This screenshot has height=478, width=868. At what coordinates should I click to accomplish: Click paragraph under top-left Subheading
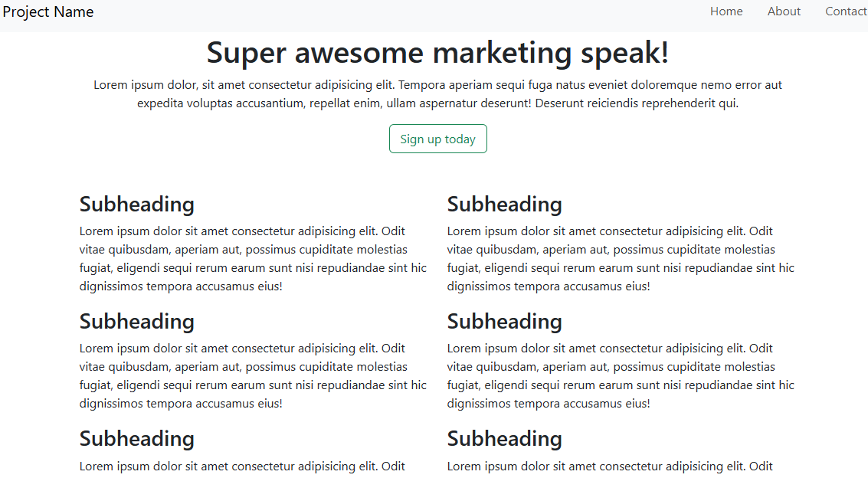pyautogui.click(x=253, y=259)
